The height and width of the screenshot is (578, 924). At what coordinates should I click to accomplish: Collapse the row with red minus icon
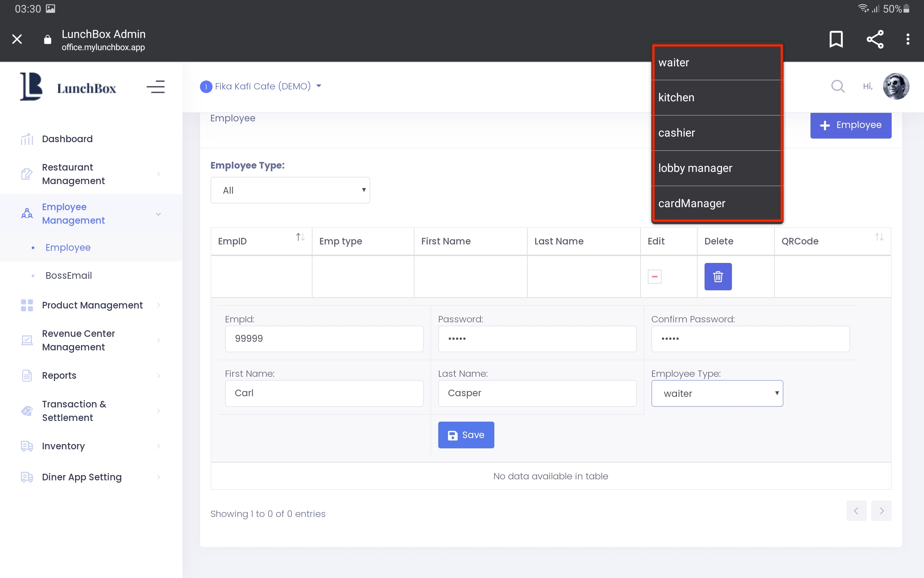coord(654,276)
